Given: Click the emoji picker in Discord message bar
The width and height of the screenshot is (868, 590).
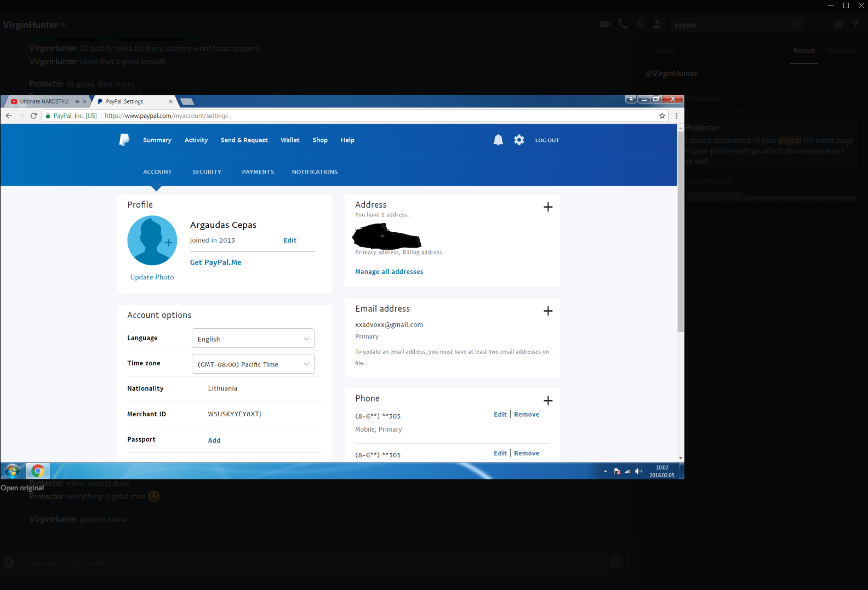Looking at the screenshot, I should (x=616, y=562).
